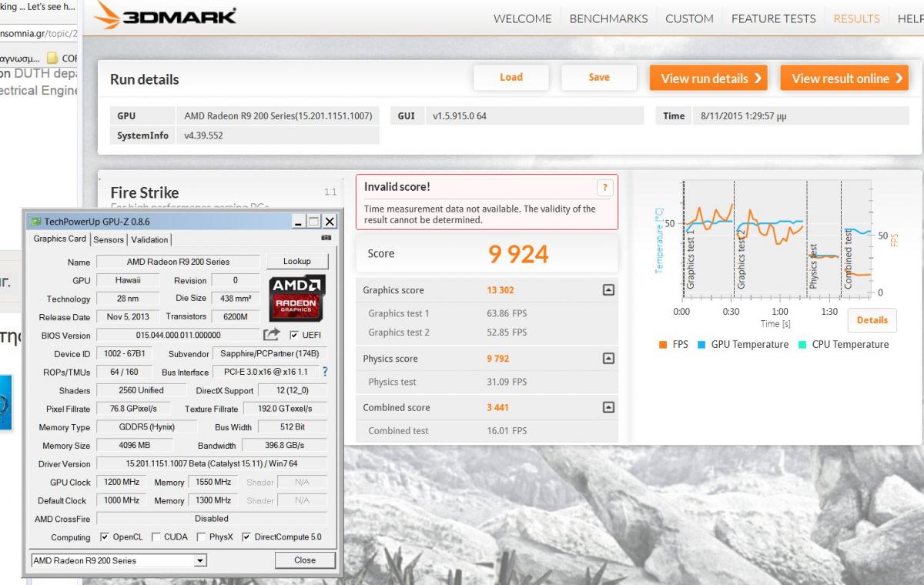Click the teal CPU Temperature legend swatch

(x=802, y=345)
